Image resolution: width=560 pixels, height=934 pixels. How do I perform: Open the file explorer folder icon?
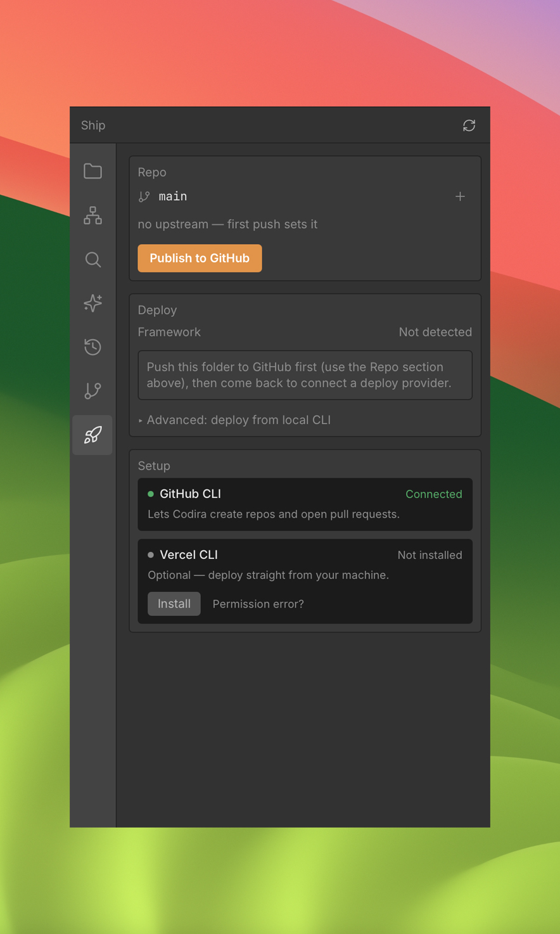click(92, 171)
